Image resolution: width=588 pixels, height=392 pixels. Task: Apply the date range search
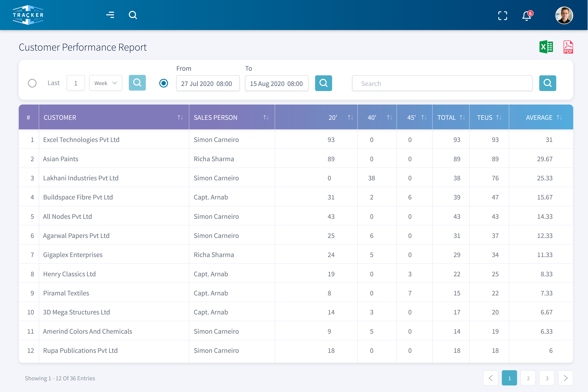pos(324,83)
